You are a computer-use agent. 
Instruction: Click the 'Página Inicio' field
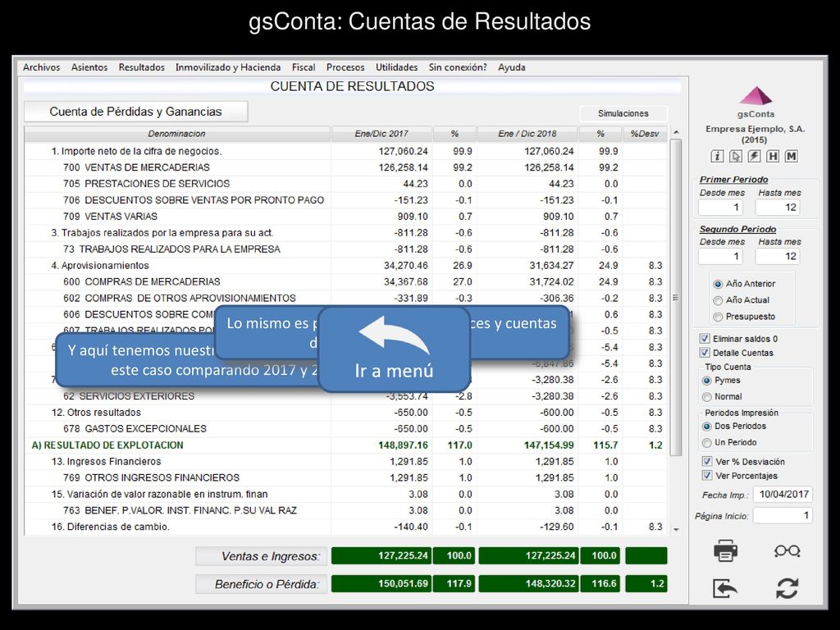tap(783, 515)
